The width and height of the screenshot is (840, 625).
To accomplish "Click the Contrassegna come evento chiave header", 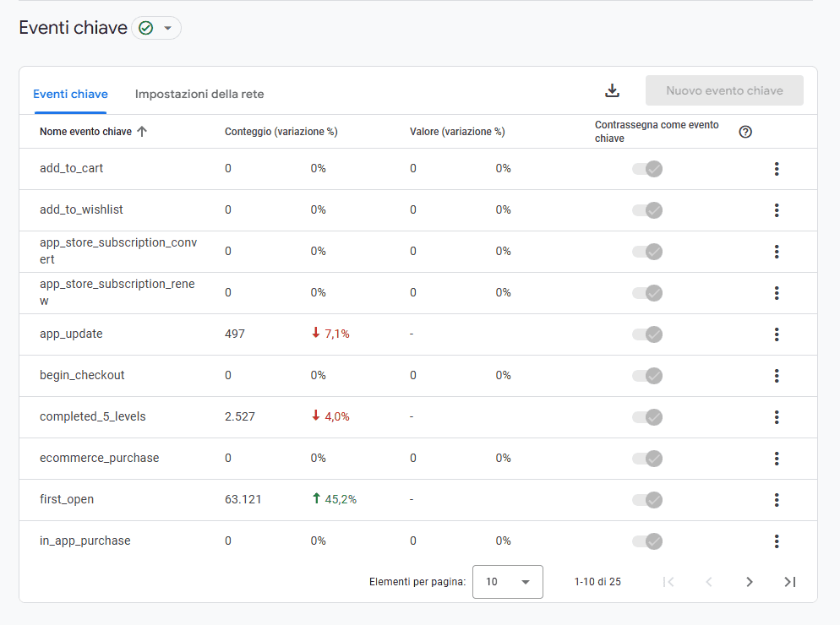I will tap(657, 131).
